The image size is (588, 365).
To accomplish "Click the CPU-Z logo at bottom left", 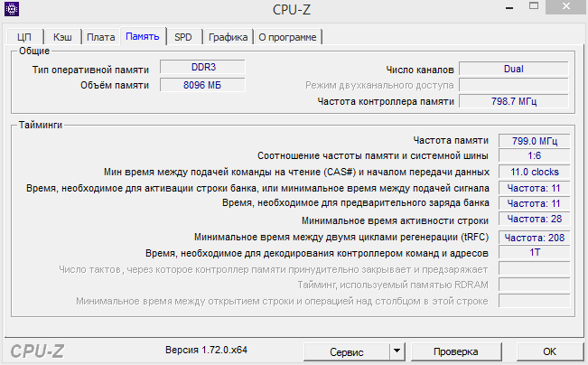I will tap(37, 351).
